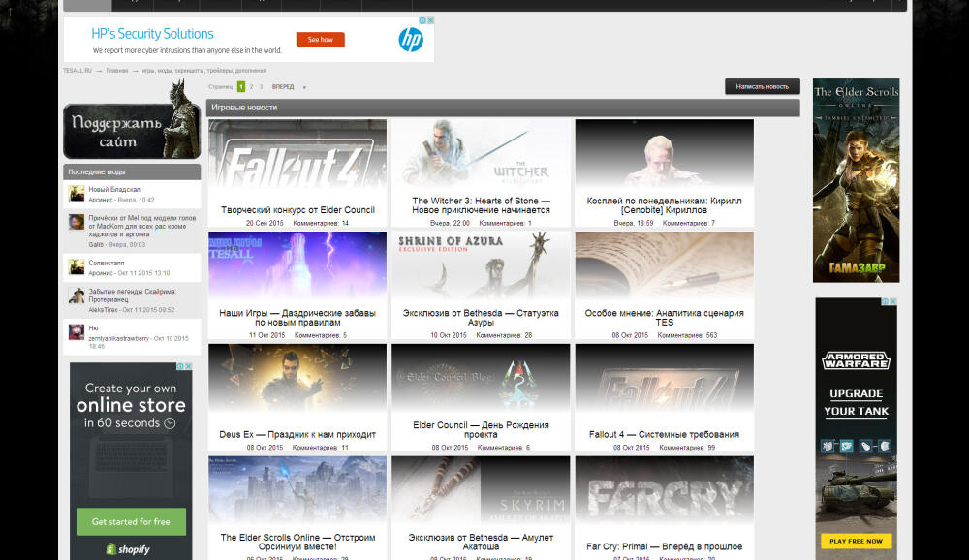Select page 1 in pagination
The image size is (969, 560).
pos(241,86)
